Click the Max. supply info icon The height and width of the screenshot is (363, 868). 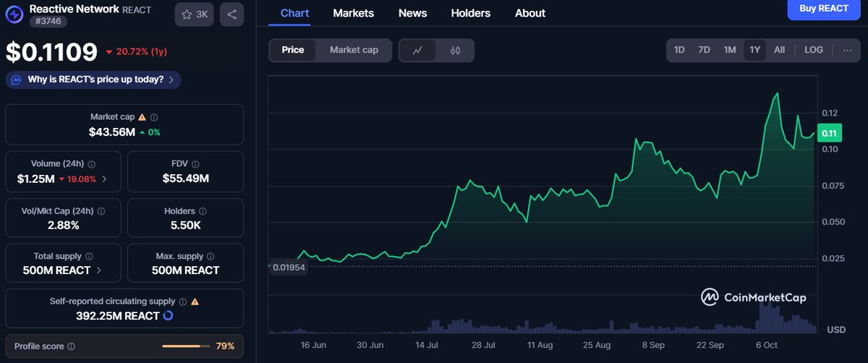(211, 256)
